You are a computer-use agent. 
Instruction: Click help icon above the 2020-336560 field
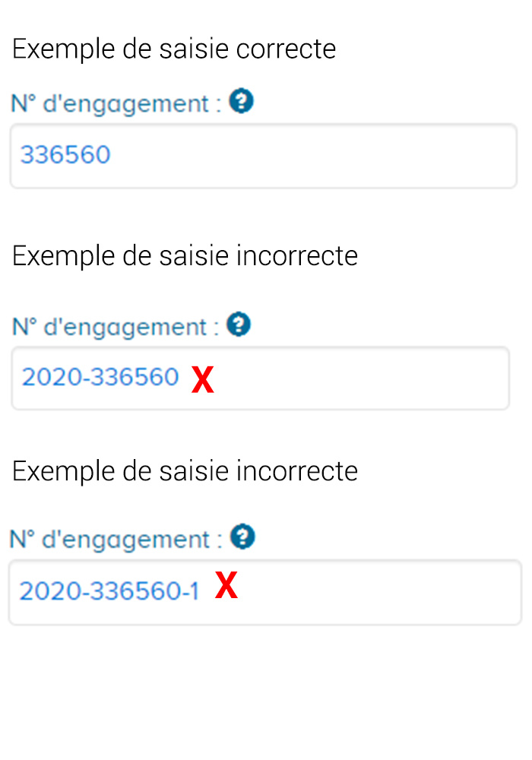239,325
